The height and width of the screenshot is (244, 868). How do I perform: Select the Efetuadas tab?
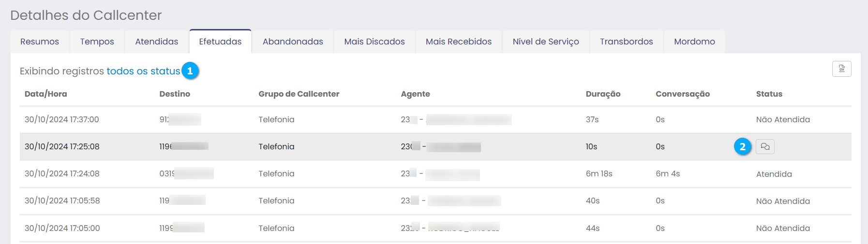[220, 42]
